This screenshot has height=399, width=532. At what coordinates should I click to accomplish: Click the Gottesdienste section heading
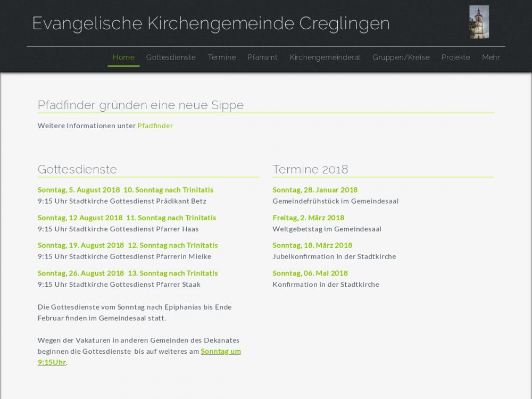[77, 169]
